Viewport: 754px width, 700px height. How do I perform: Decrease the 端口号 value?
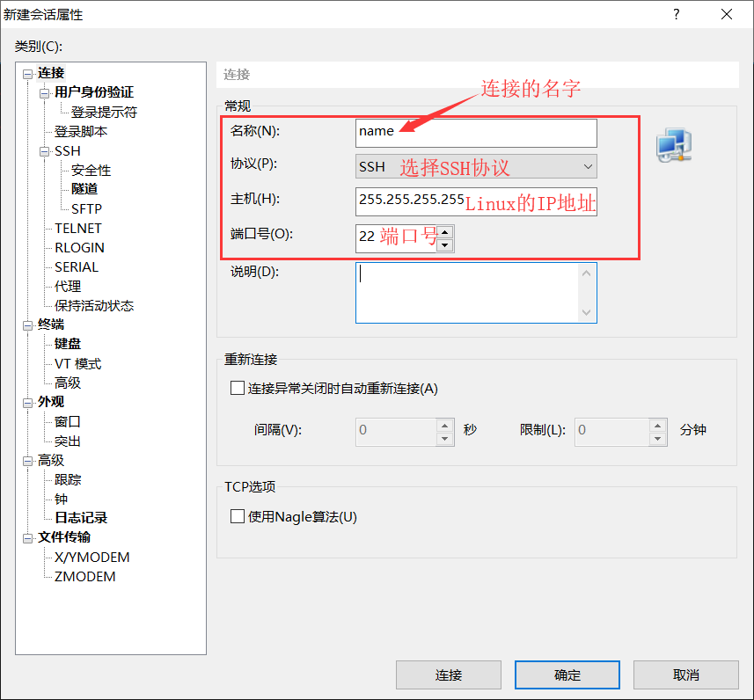[x=445, y=245]
